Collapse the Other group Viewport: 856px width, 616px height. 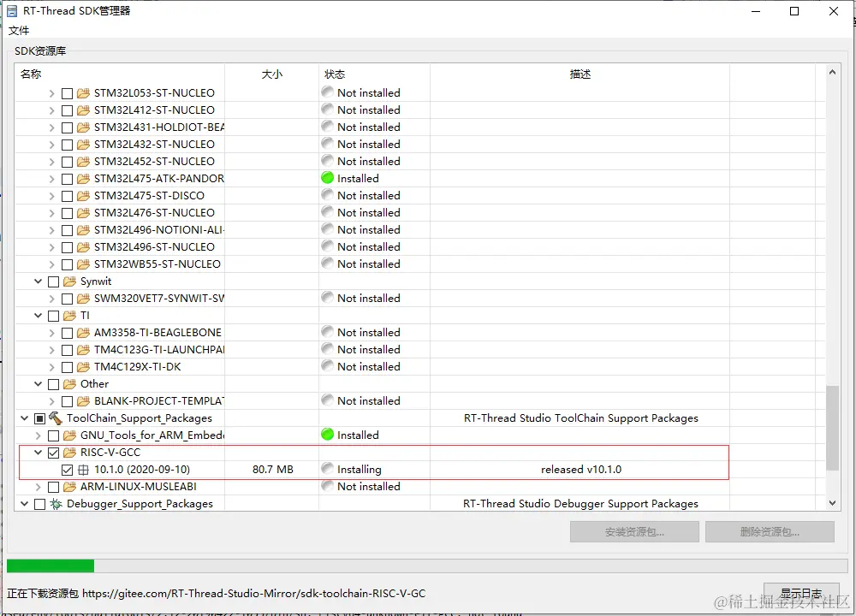pyautogui.click(x=39, y=384)
